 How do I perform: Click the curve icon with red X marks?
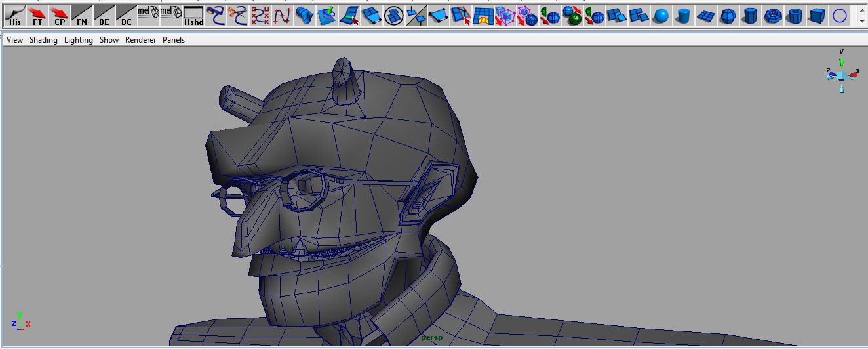(x=260, y=15)
